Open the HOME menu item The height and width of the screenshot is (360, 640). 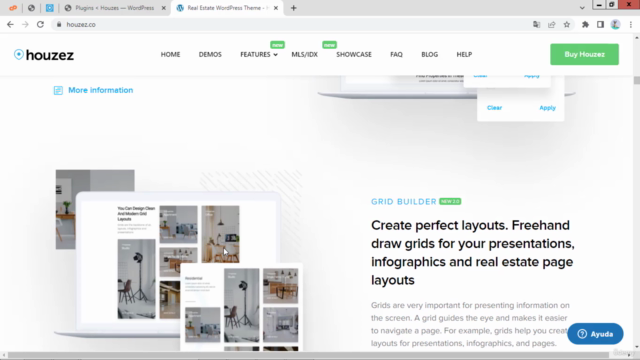pyautogui.click(x=170, y=54)
